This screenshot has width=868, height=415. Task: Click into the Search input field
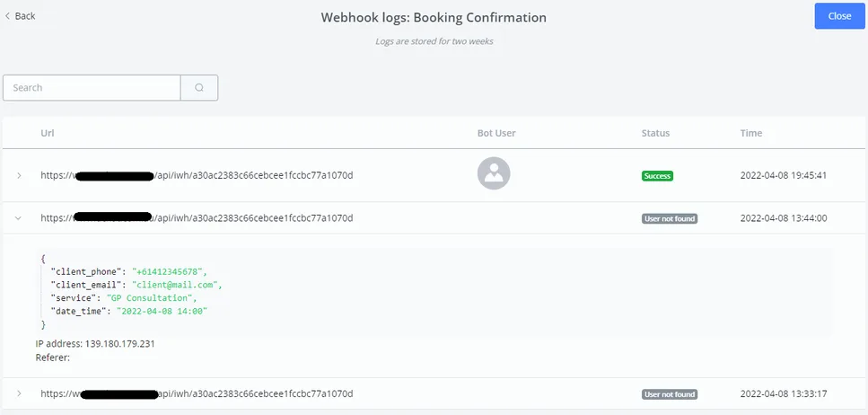(x=92, y=87)
